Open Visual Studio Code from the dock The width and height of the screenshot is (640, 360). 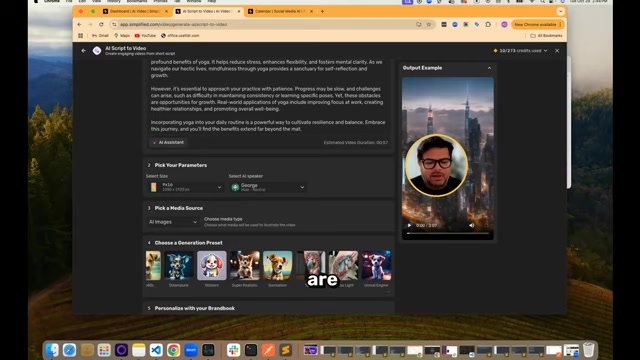tap(156, 350)
